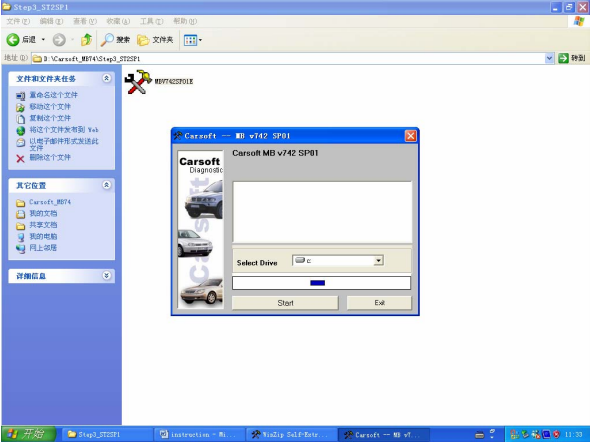Click the red shield tray icon

557,434
